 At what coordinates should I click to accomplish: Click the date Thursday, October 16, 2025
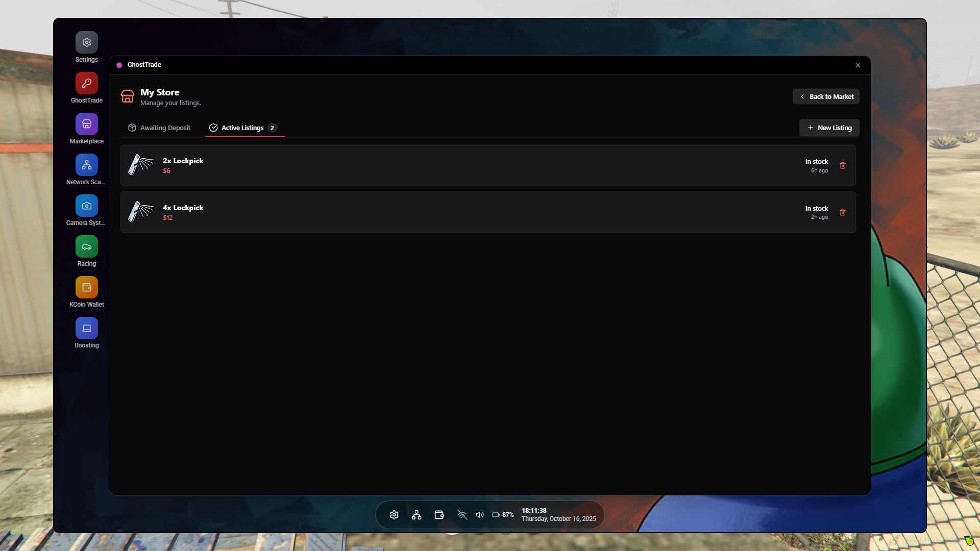pyautogui.click(x=559, y=519)
